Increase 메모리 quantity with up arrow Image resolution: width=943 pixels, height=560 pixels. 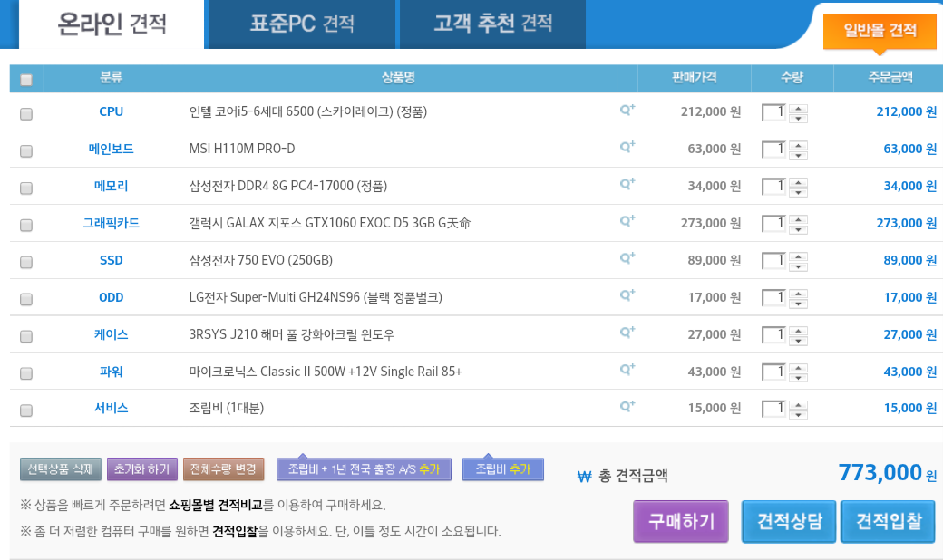798,182
